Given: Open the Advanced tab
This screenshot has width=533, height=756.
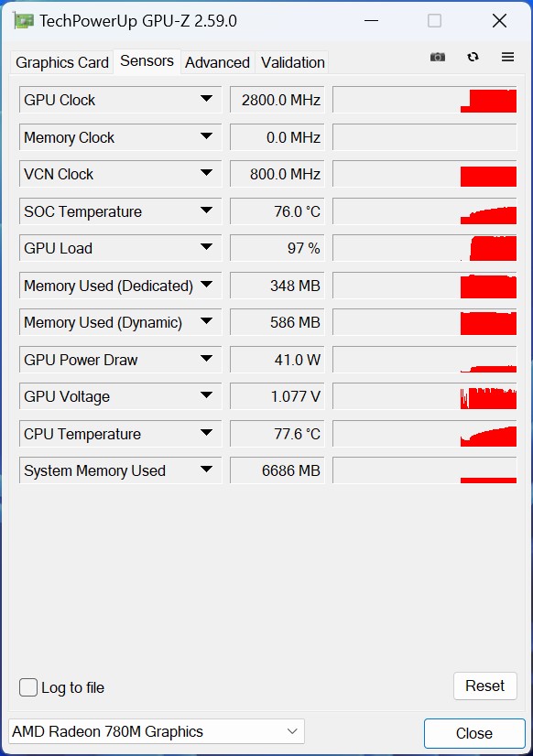Looking at the screenshot, I should point(218,62).
